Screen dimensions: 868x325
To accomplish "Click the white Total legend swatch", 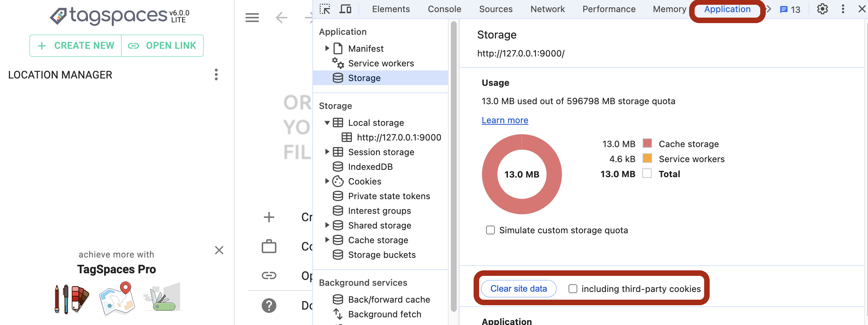I will click(x=647, y=173).
